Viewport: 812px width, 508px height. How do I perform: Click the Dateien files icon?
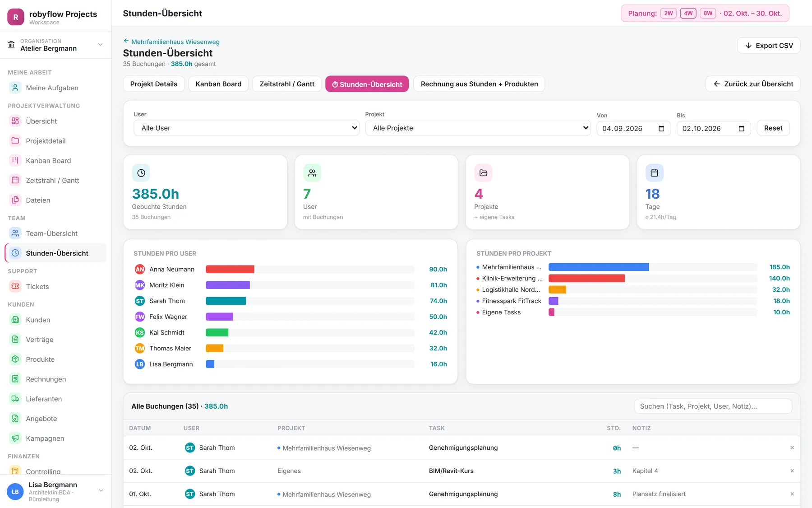15,200
